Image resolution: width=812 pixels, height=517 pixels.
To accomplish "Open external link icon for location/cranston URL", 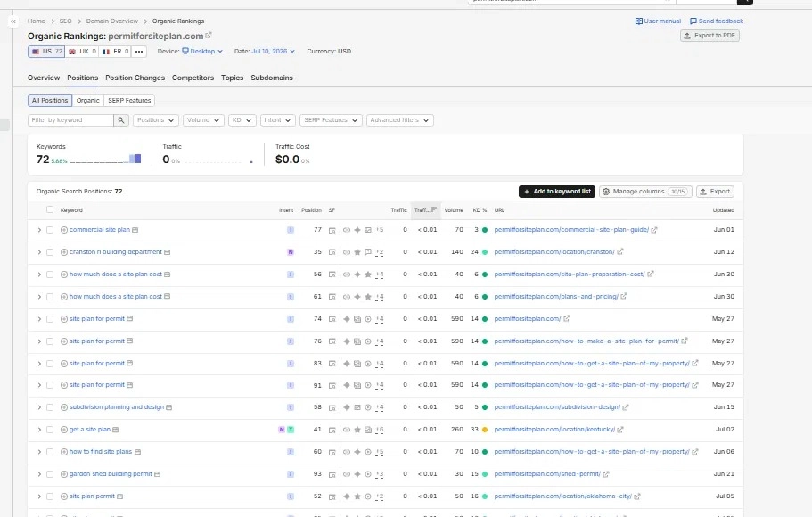I will tap(619, 251).
